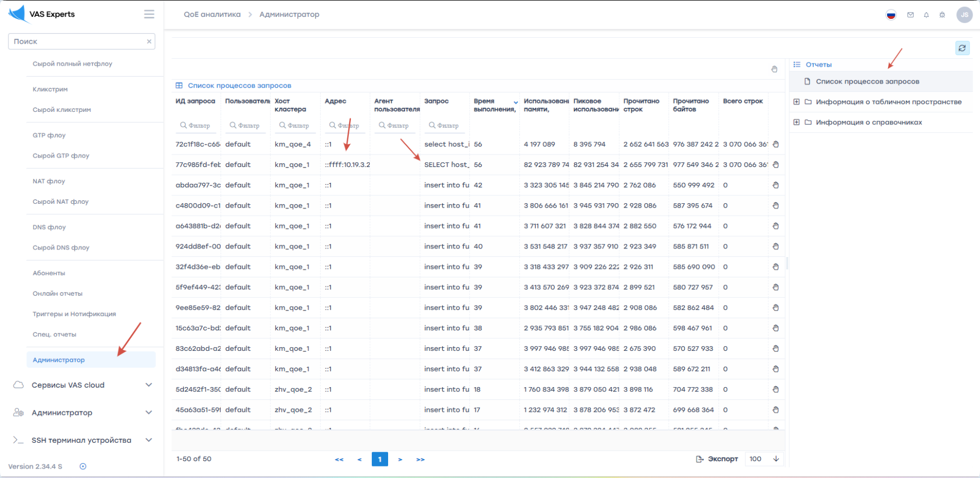Open the Russian flag language selector
The height and width of the screenshot is (478, 980).
pyautogui.click(x=891, y=15)
